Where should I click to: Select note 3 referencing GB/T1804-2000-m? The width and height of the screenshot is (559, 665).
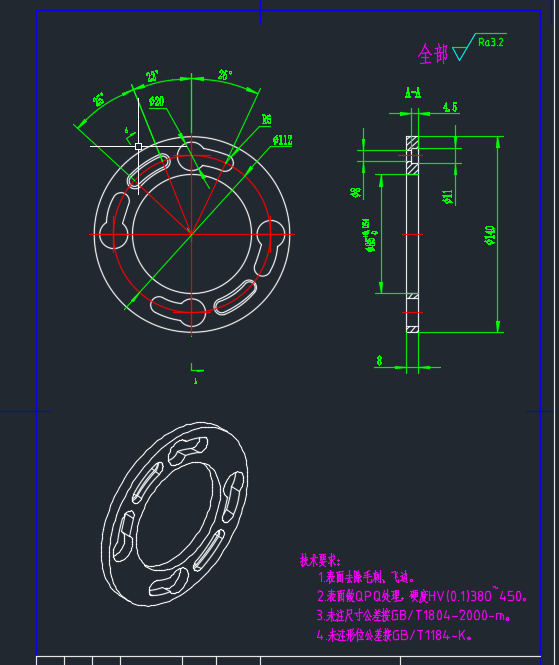[x=414, y=615]
